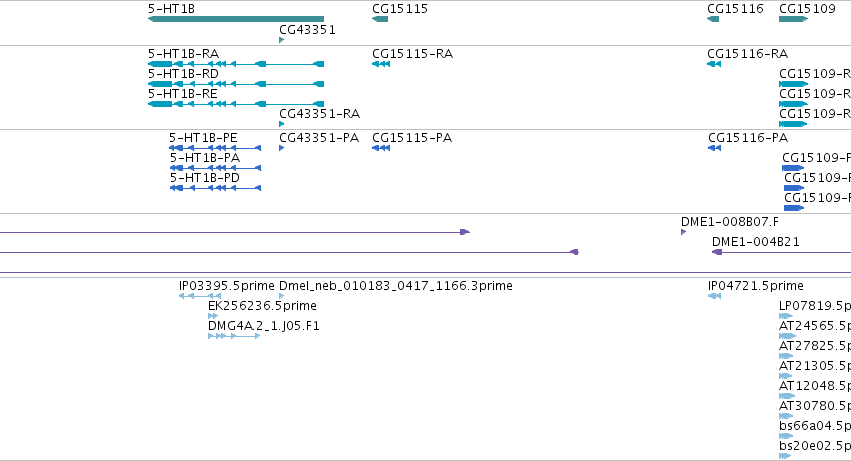Click the CG43351-PA protein arrow
The image size is (851, 461).
coord(282,148)
